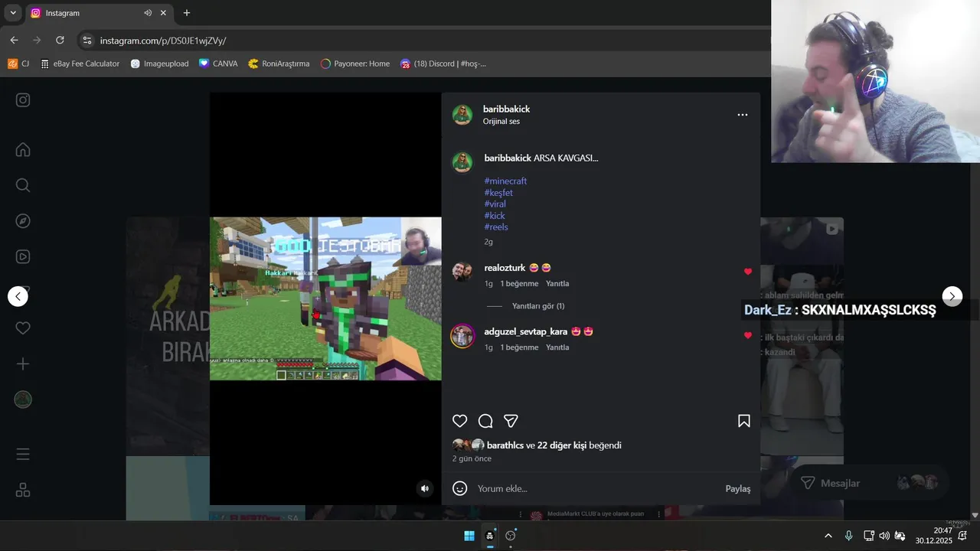Expand the tab search dropdown chevron
The height and width of the screenshot is (551, 980).
13,13
